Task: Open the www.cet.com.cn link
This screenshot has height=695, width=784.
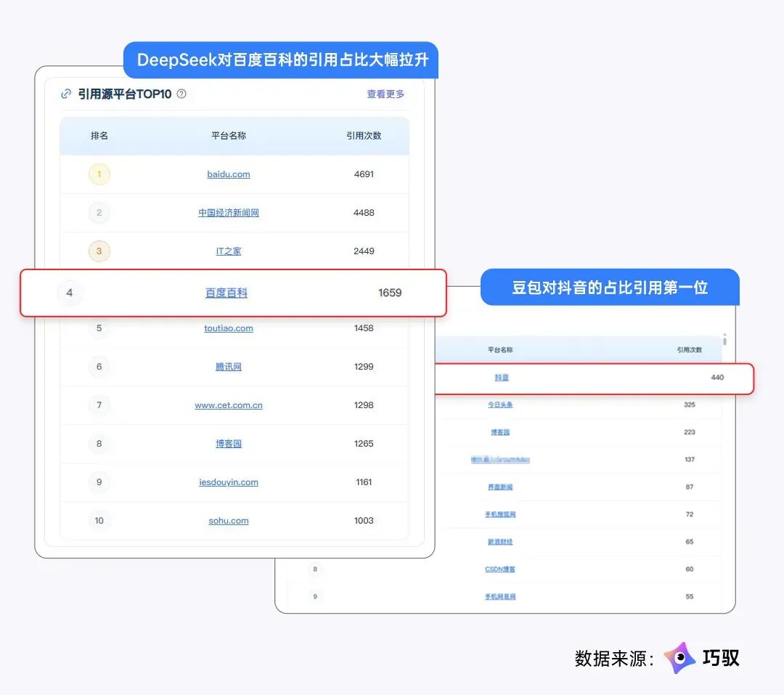Action: tap(229, 405)
